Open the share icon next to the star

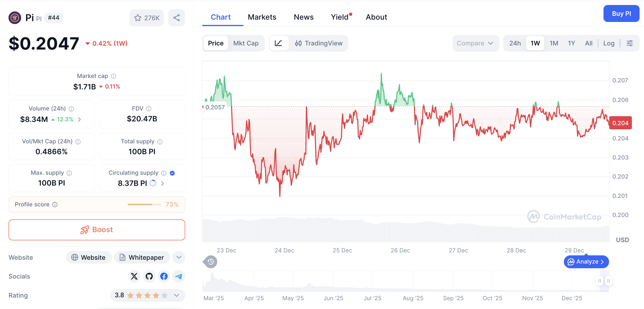click(x=176, y=18)
